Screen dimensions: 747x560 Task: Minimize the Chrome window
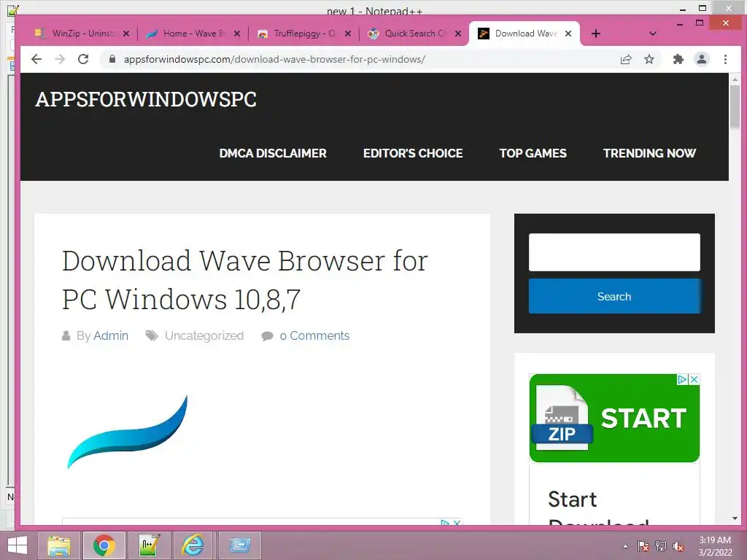pos(680,23)
